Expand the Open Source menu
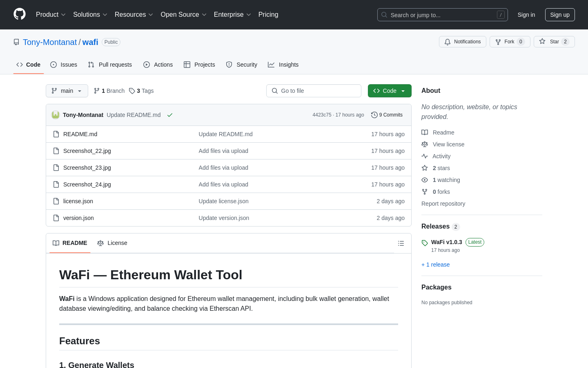Viewport: 588px width, 368px height. tap(184, 15)
